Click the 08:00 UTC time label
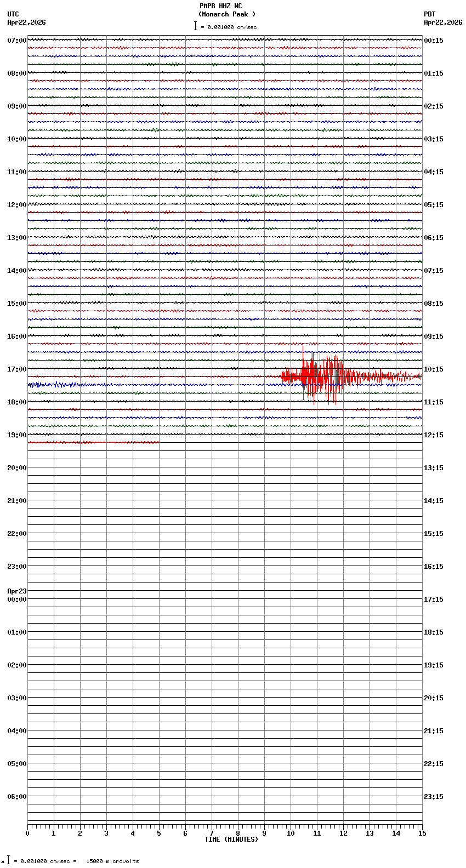 [x=17, y=73]
